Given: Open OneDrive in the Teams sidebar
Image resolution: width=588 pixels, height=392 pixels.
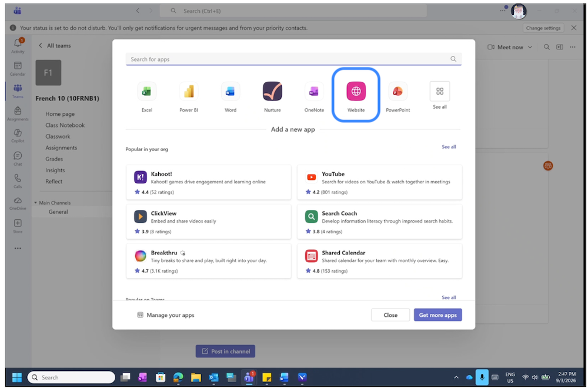Looking at the screenshot, I should pos(18,203).
